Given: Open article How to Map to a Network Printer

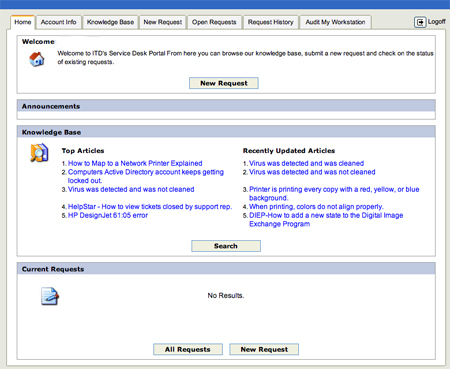Looking at the screenshot, I should pos(135,163).
